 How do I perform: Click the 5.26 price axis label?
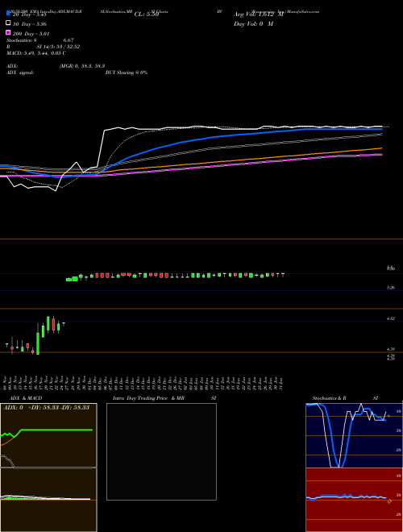pyautogui.click(x=391, y=288)
